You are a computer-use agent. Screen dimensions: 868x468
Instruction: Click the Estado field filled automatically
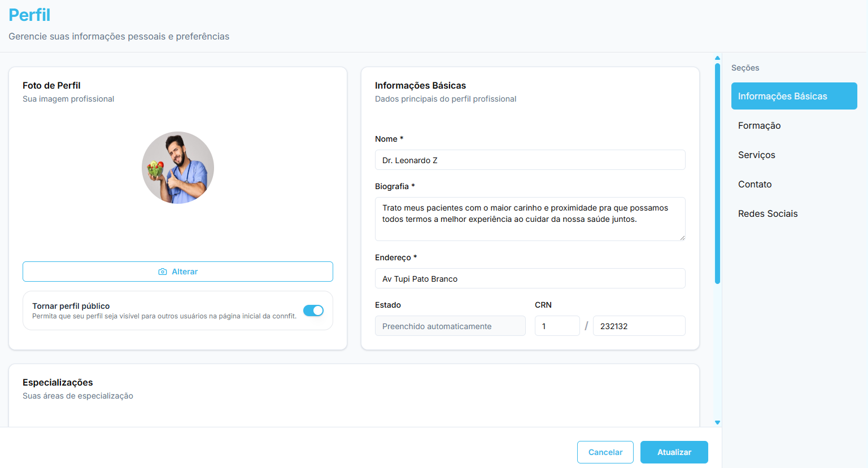[x=450, y=326]
